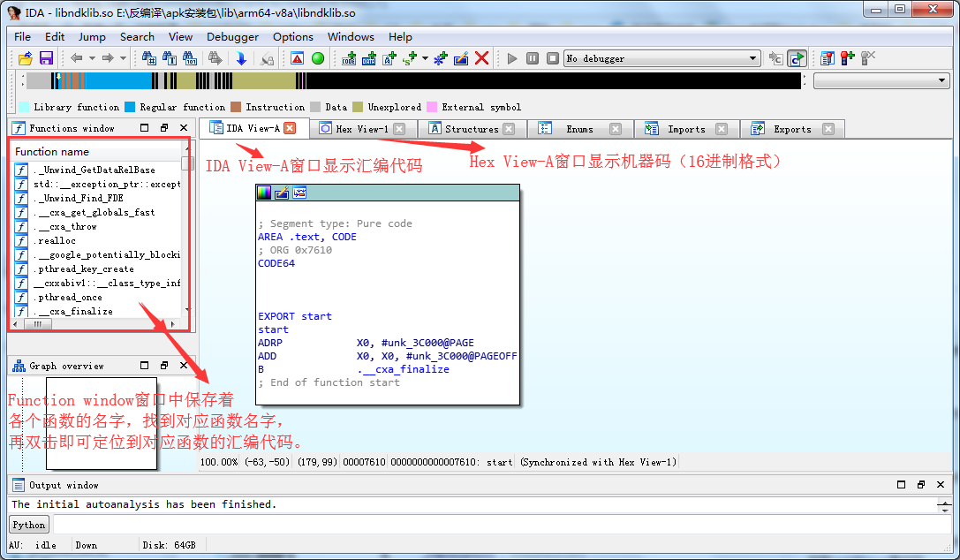Click the pencil edit icon in graph node
Viewport: 960px width, 560px height.
tap(282, 193)
